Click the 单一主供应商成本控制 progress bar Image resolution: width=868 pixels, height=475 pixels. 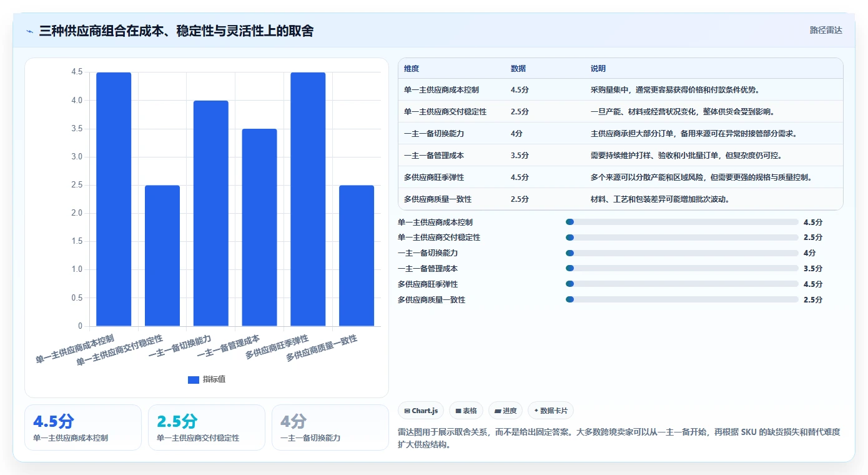coord(682,222)
